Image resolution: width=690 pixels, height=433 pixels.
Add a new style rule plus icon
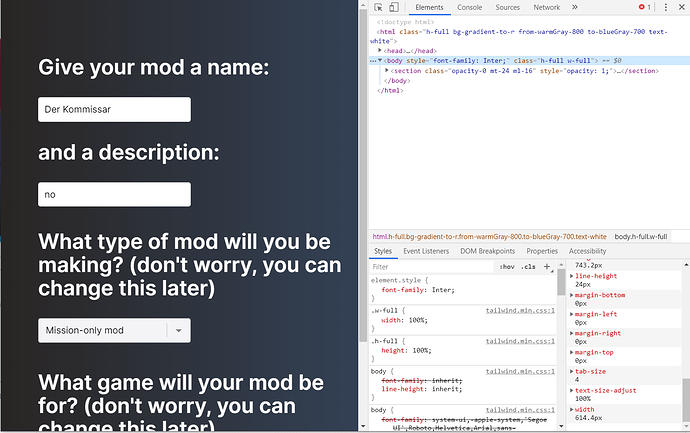click(547, 266)
